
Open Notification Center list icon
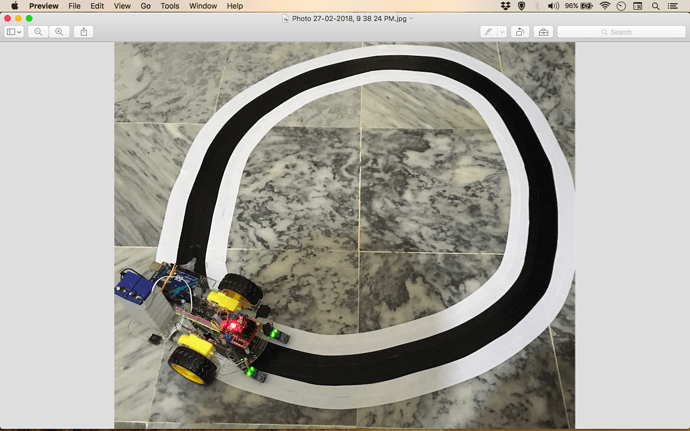click(673, 6)
